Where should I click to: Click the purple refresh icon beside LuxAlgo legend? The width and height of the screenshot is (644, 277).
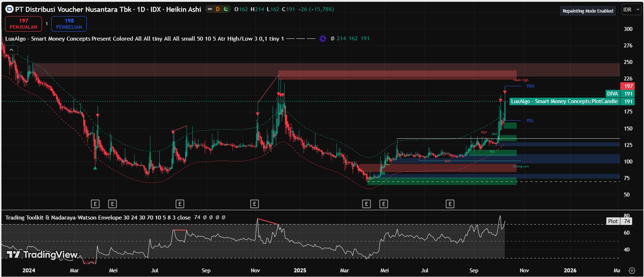pos(323,39)
